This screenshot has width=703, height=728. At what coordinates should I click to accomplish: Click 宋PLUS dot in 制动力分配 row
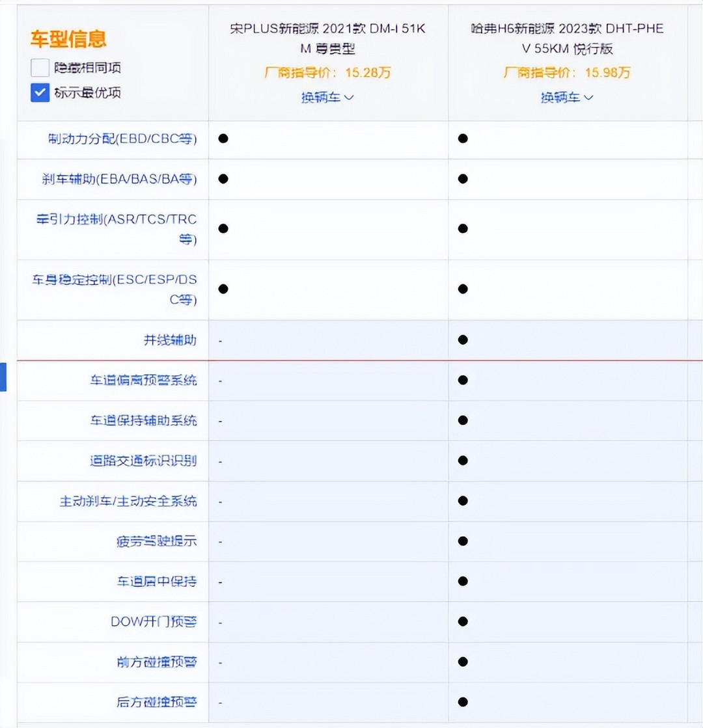point(223,139)
